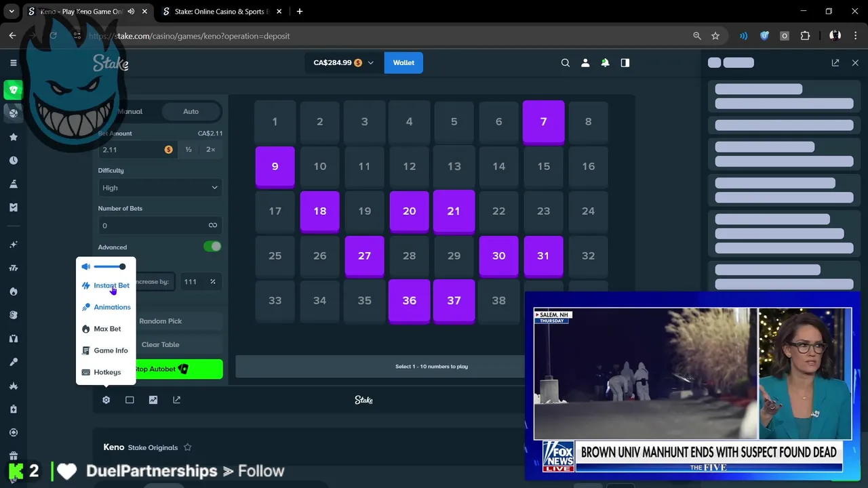Toggle theatre mode rectangle icon below game
868x488 pixels.
point(130,400)
